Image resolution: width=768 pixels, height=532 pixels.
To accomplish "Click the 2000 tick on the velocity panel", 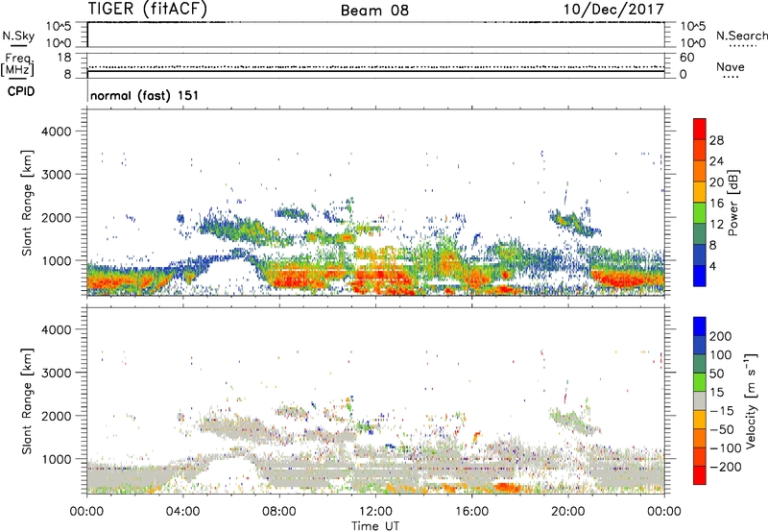I will 56,416.
